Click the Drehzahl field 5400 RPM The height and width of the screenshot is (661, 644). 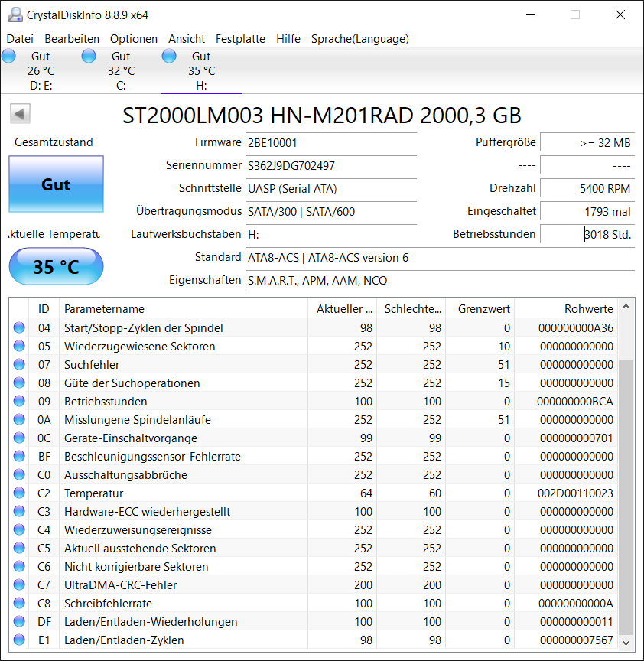587,188
